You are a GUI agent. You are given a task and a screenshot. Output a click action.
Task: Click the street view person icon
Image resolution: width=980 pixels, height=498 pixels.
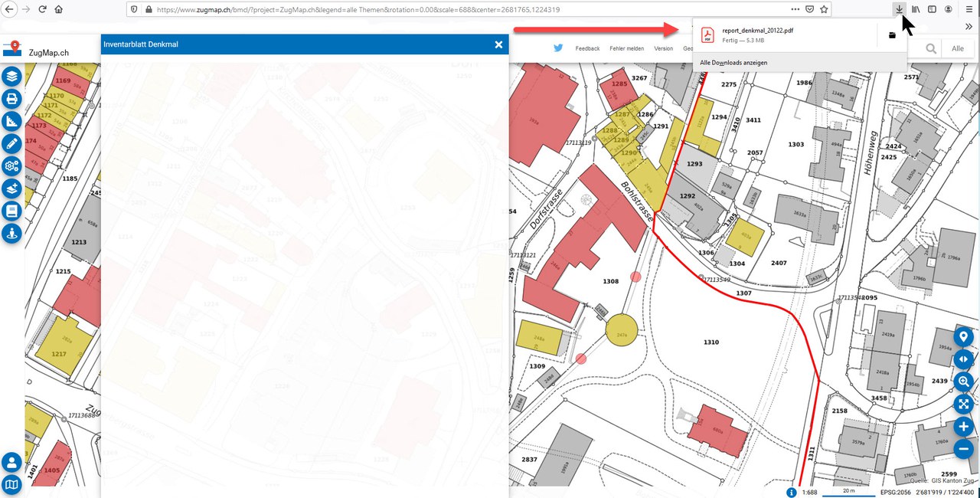tap(11, 234)
